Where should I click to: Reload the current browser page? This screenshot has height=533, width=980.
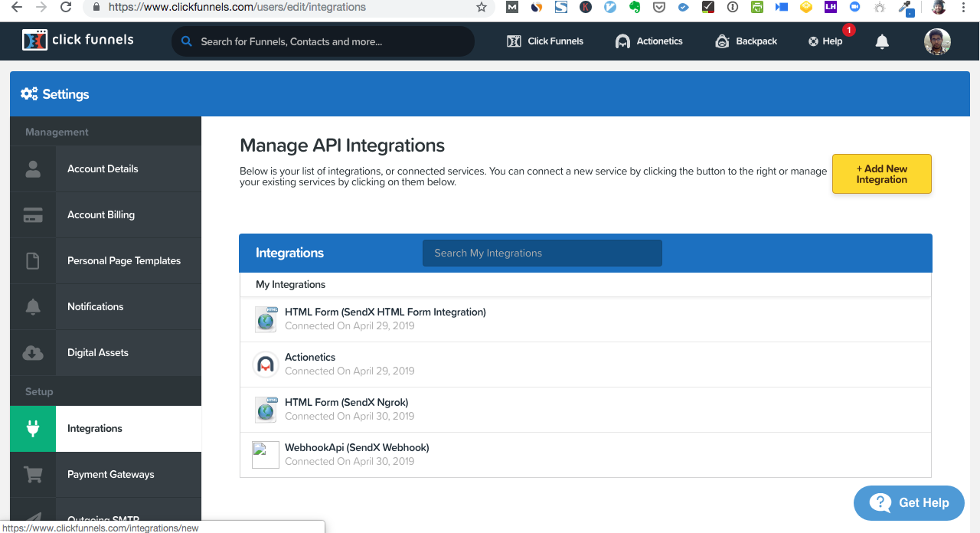66,7
